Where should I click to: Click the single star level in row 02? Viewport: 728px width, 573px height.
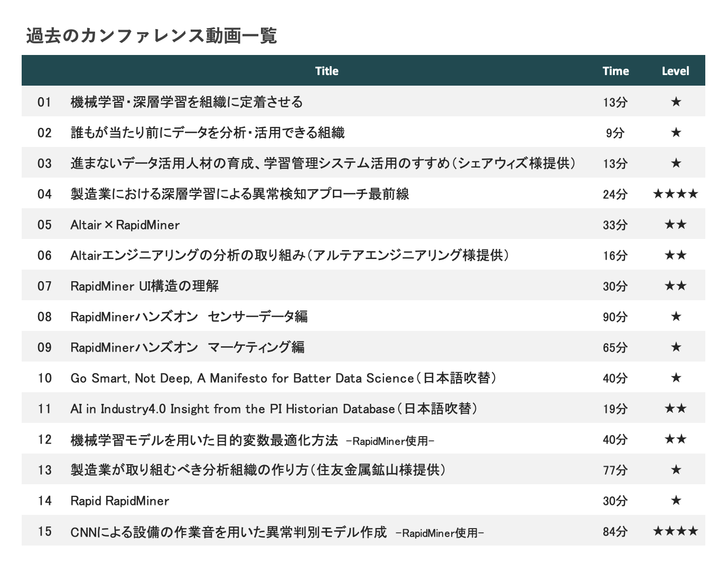tap(676, 132)
